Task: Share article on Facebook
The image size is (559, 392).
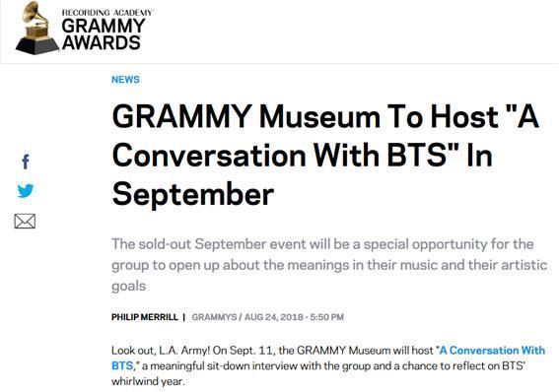Action: [x=26, y=162]
